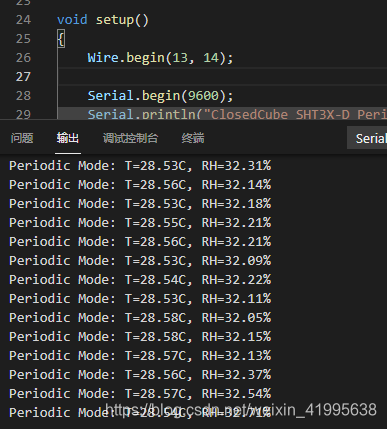Open the 调试控制台 tab
This screenshot has width=387, height=429.
point(130,138)
